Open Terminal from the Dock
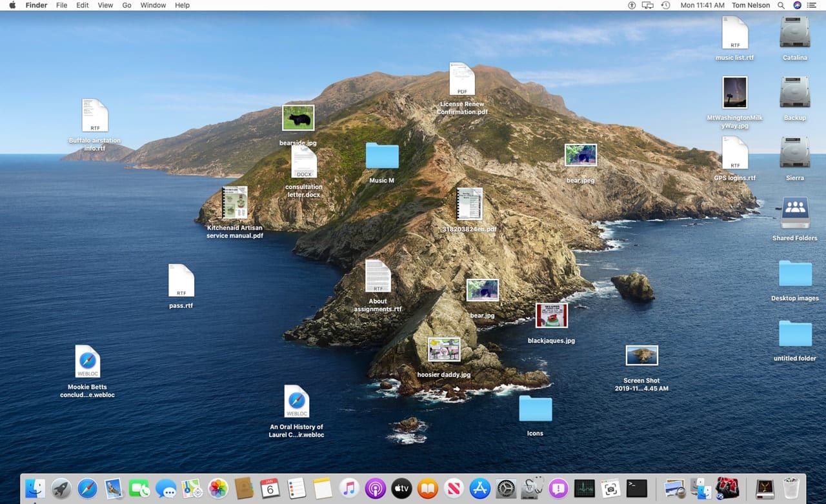The image size is (826, 504). pyautogui.click(x=636, y=489)
